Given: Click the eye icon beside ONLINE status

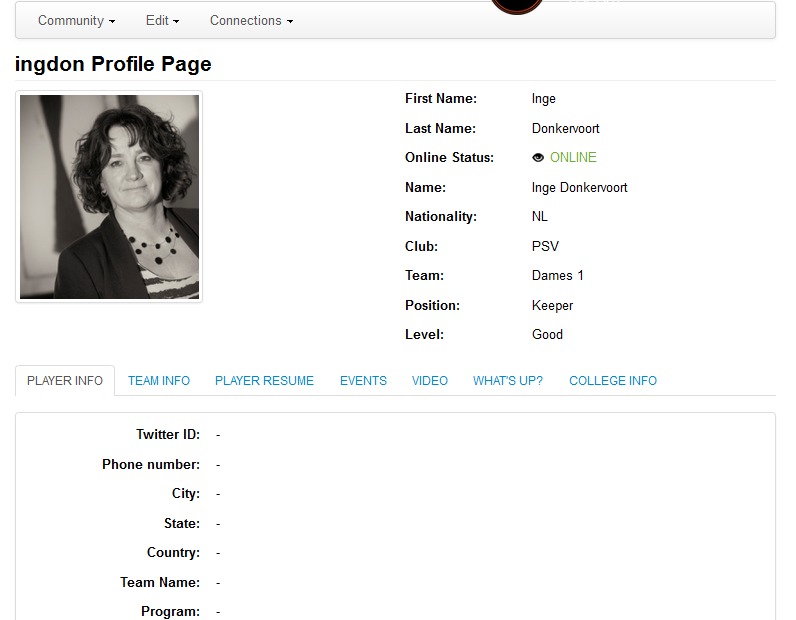Looking at the screenshot, I should click(x=538, y=158).
